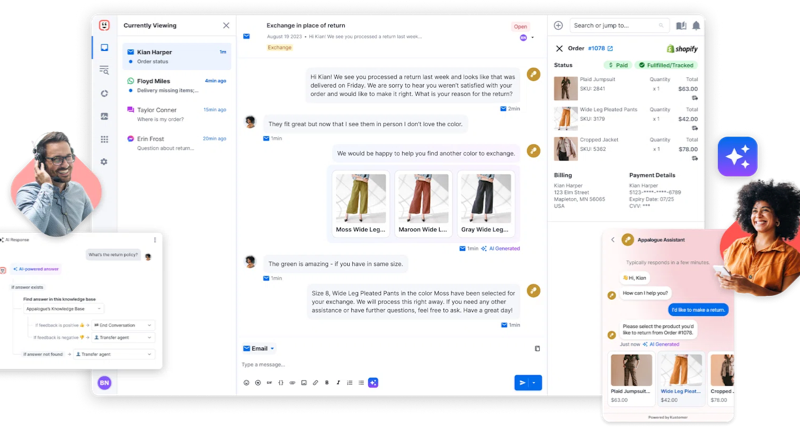This screenshot has width=800, height=430.
Task: Click the Kustomer logo in the sidebar
Action: pyautogui.click(x=104, y=25)
